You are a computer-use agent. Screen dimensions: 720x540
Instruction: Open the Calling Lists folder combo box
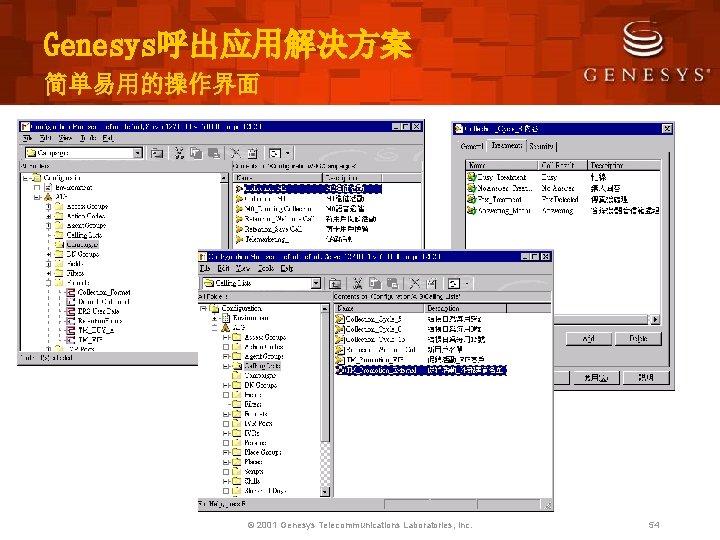click(315, 283)
